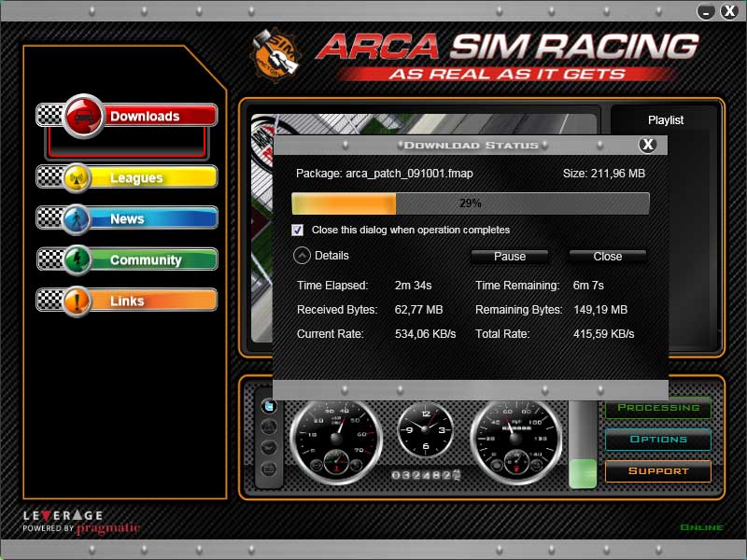The height and width of the screenshot is (560, 747).
Task: Click the Twitter icon in dashboard strip
Action: coord(269,406)
